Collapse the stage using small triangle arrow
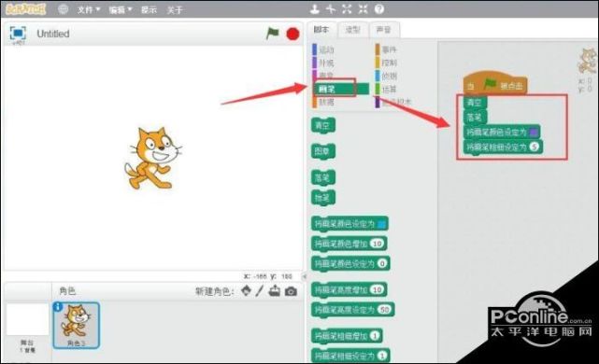Screen dimensions: 599x364 (x=304, y=276)
